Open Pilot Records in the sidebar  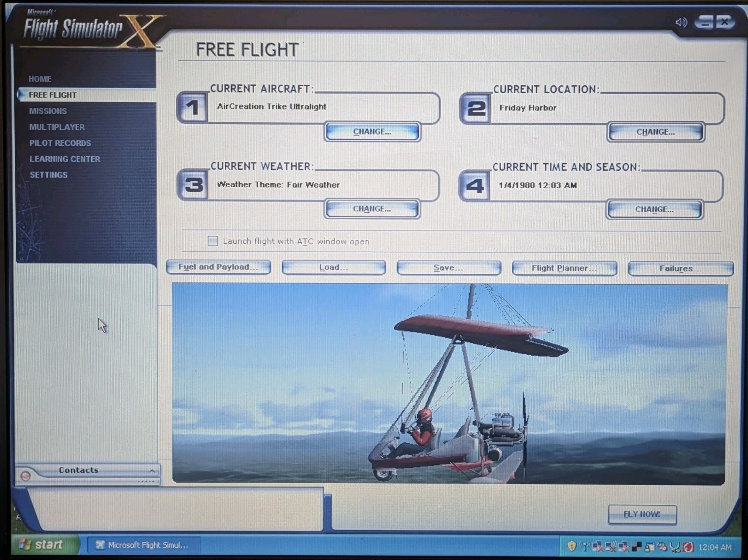tap(60, 143)
